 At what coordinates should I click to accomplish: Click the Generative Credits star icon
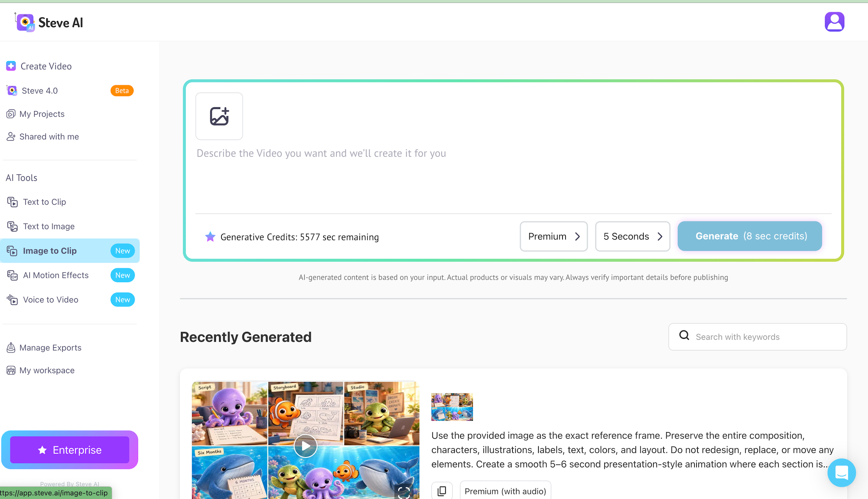[210, 237]
